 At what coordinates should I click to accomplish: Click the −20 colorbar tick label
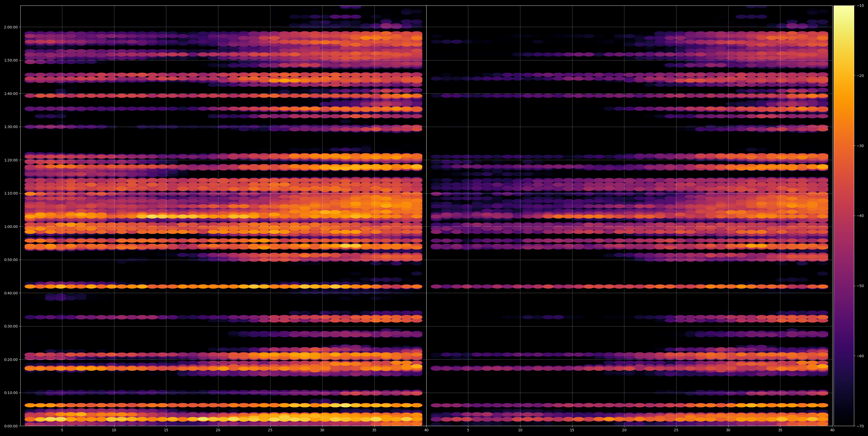tap(860, 76)
